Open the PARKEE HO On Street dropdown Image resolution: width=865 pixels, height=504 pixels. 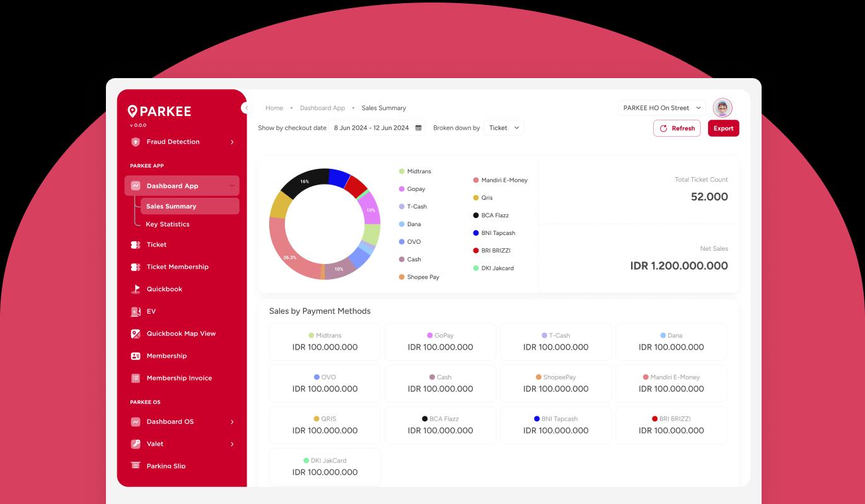coord(662,108)
